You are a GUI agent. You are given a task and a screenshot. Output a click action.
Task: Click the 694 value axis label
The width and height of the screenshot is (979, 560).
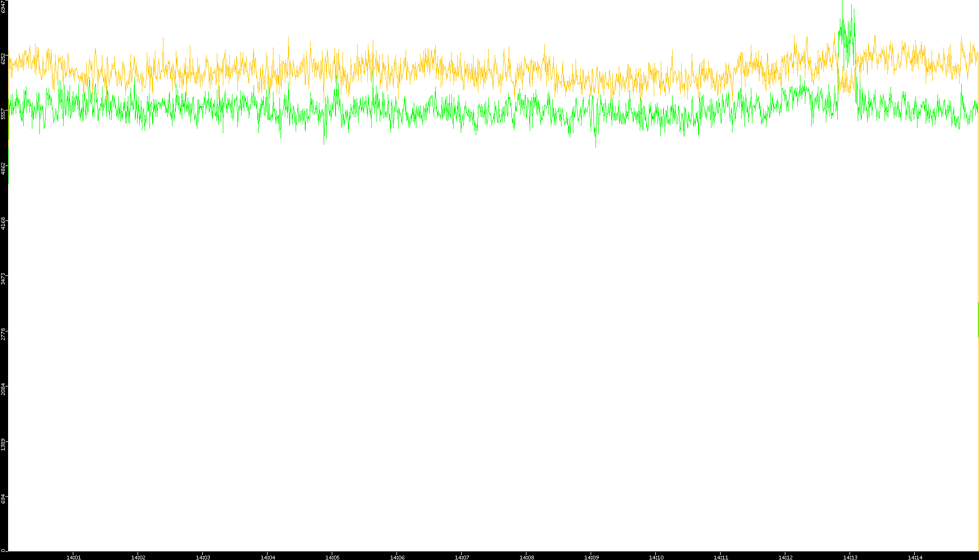(3, 499)
